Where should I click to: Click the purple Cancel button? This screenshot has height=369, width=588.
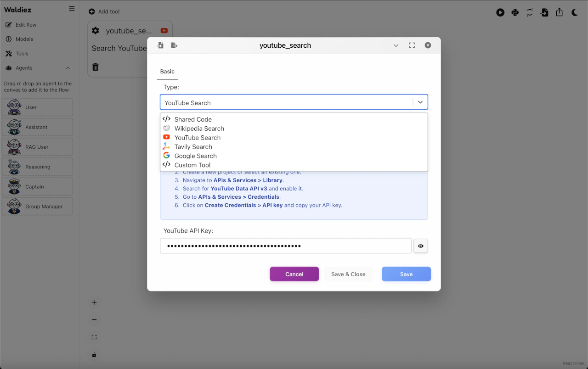point(294,274)
